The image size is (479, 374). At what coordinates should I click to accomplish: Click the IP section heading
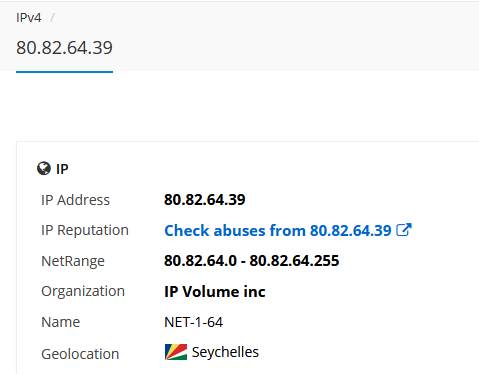coord(62,169)
